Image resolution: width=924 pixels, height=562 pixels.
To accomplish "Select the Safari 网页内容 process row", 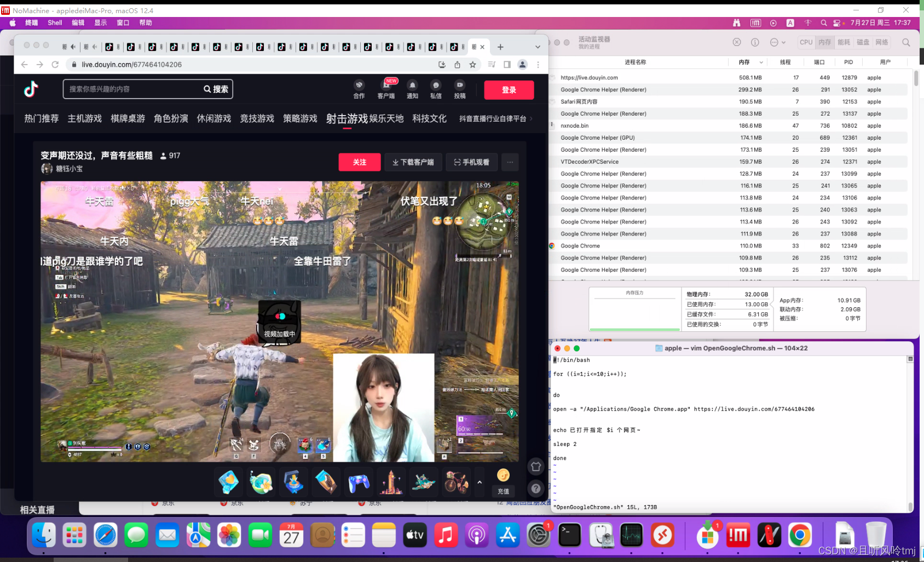I will point(728,101).
